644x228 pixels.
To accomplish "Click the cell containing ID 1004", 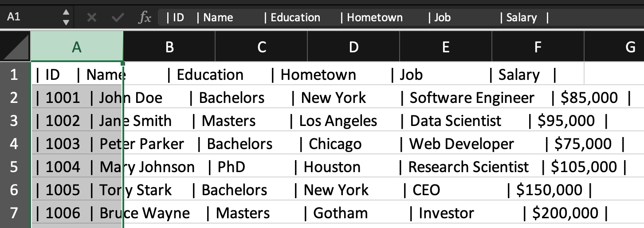I will coord(77,167).
